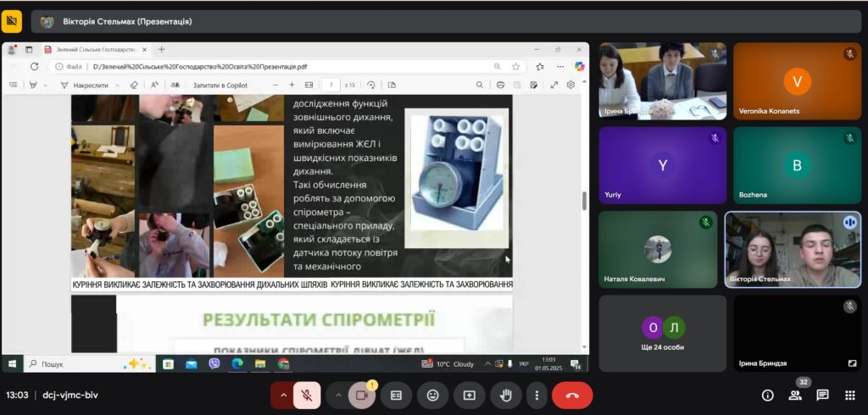Image resolution: width=868 pixels, height=415 pixels.
Task: Click the present screen button
Action: 470,395
